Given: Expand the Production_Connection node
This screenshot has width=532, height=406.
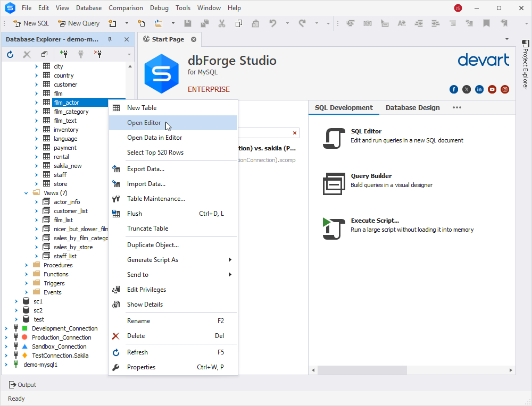Looking at the screenshot, I should (6, 337).
